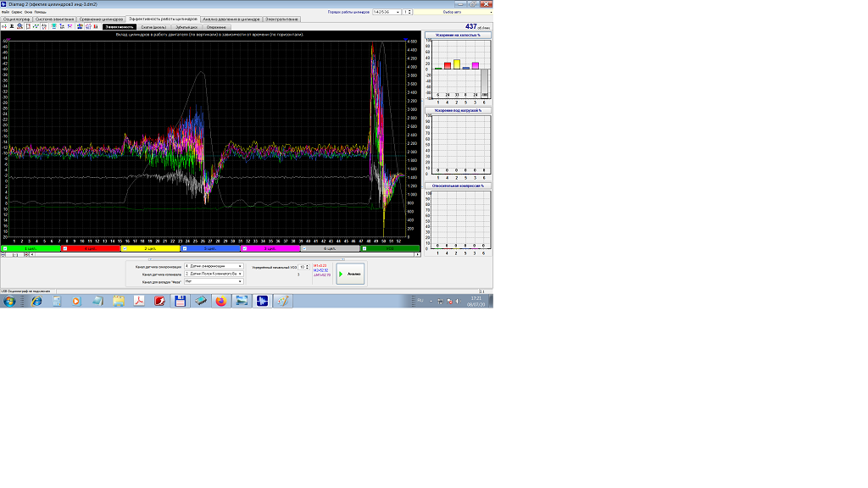Open Internet Explorer from the taskbar
The image size is (868, 488).
point(36,301)
